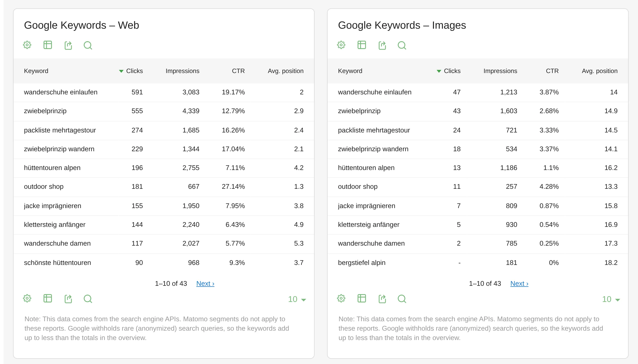Settings cog below Web keywords table
638x364 pixels.
27,299
